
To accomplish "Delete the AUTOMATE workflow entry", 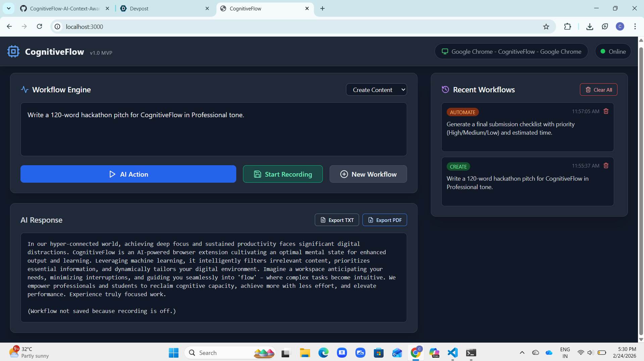I will [x=606, y=111].
